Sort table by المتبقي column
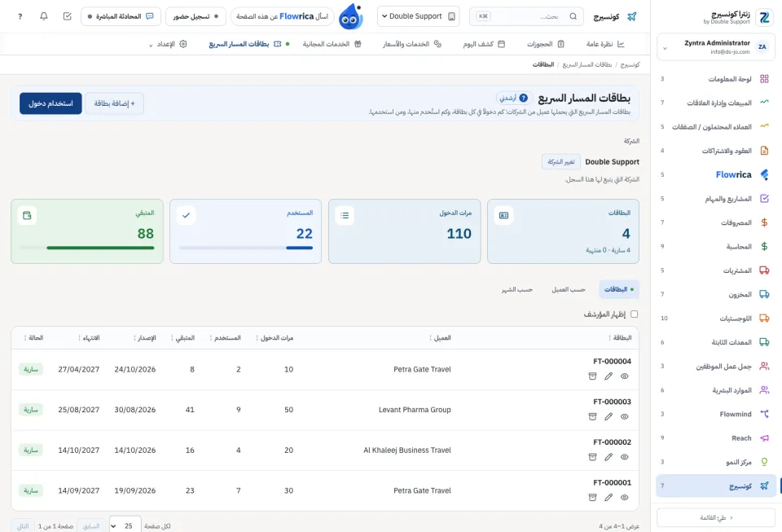This screenshot has width=782, height=532. 182,337
